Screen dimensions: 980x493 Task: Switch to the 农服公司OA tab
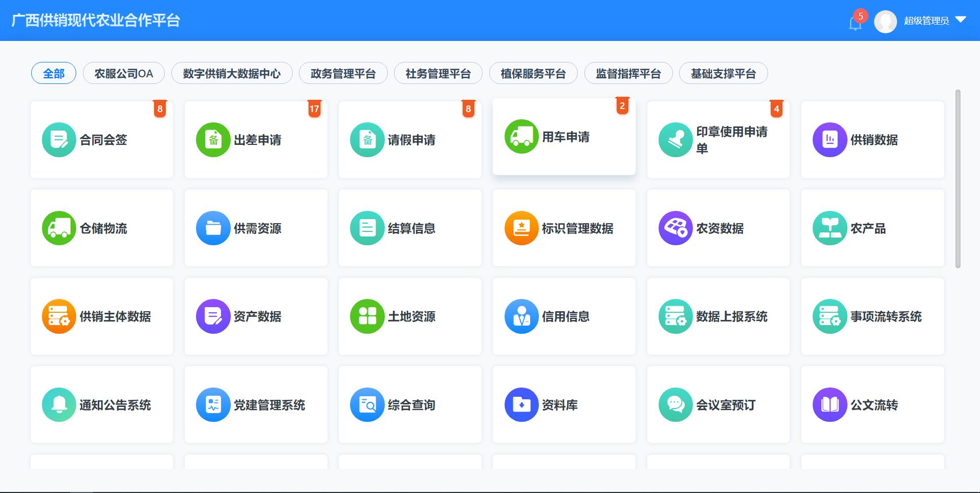[123, 73]
